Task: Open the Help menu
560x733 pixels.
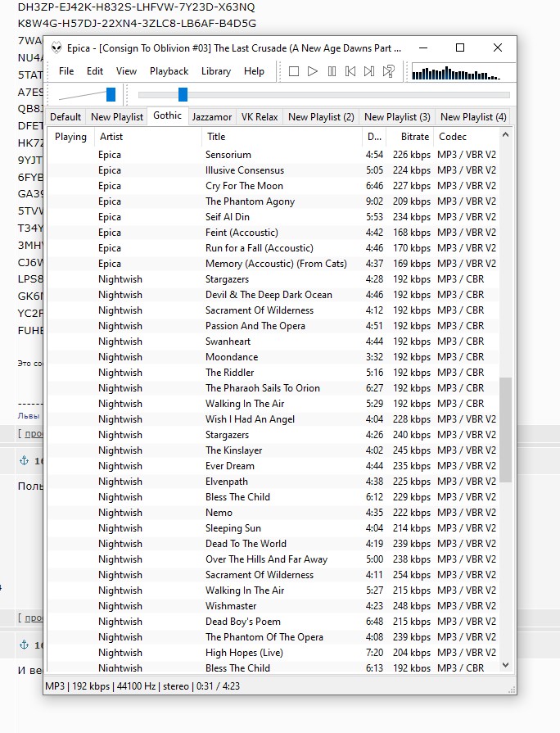Action: pyautogui.click(x=254, y=71)
